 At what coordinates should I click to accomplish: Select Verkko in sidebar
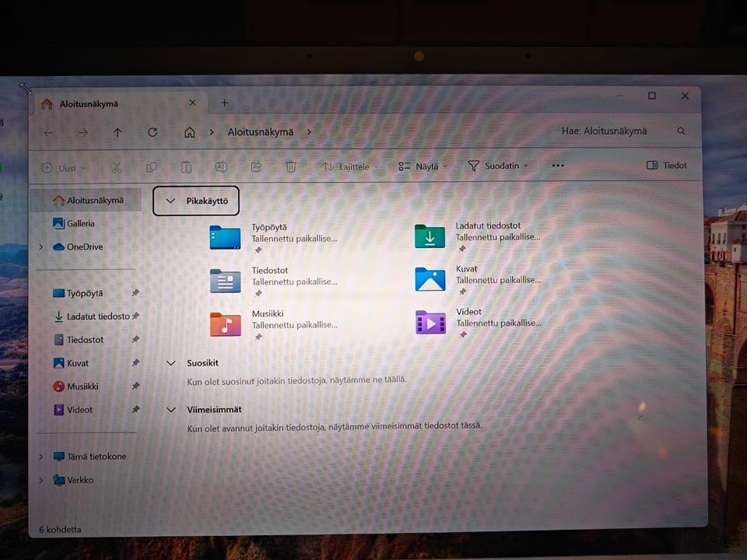[73, 480]
